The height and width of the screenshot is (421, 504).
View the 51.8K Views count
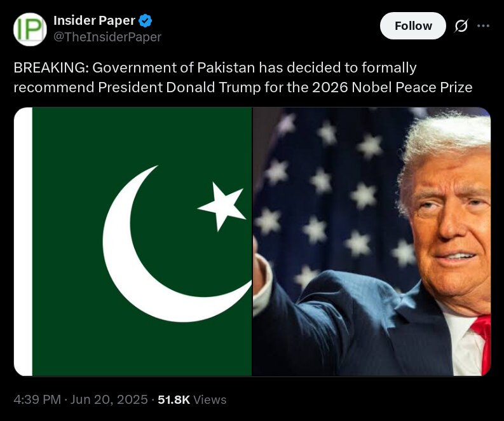pyautogui.click(x=192, y=399)
